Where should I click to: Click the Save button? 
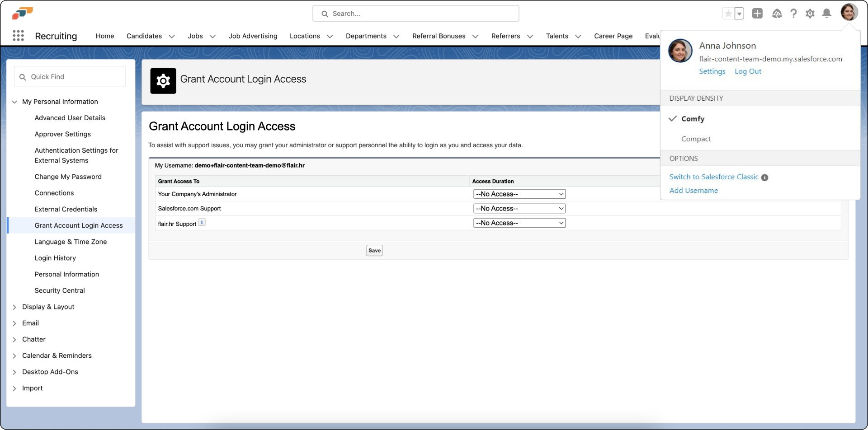(x=374, y=250)
